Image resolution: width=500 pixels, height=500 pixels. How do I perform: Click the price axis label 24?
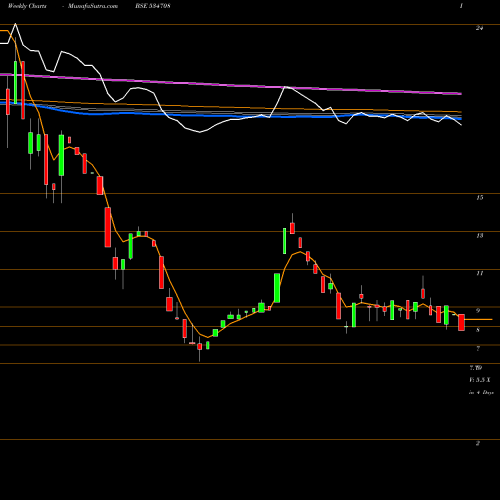coord(479,28)
